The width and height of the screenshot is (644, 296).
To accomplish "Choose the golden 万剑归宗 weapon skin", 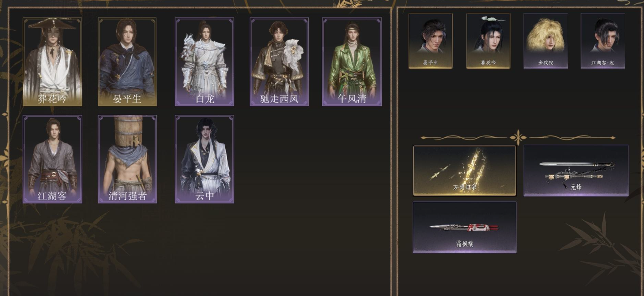I will 464,171.
